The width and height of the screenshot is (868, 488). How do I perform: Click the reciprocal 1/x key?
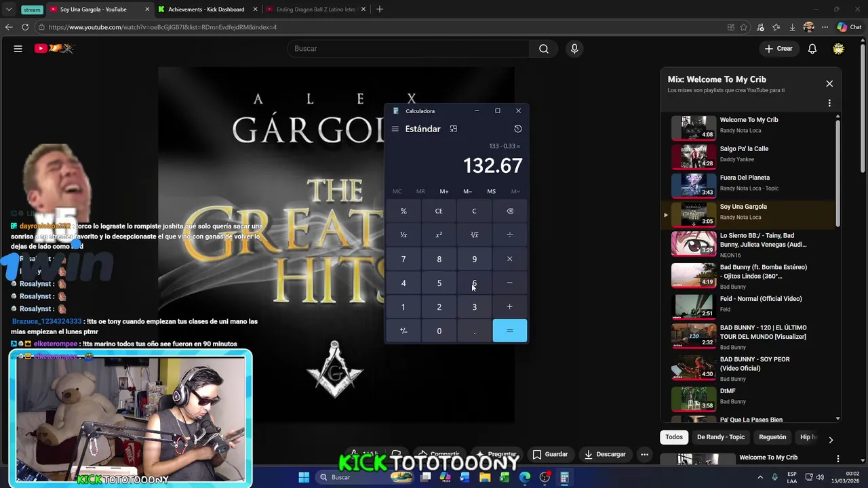click(x=403, y=235)
